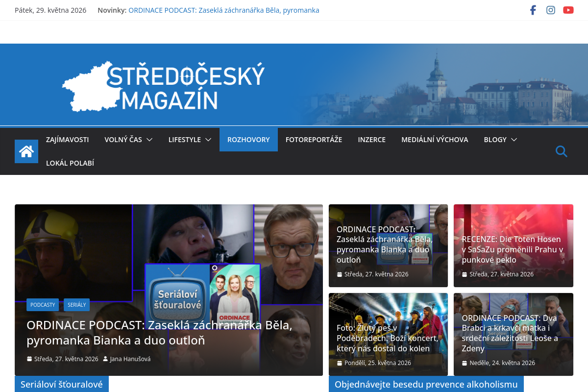Expand the Lifestyle submenu arrow
This screenshot has height=392, width=588.
coord(208,140)
